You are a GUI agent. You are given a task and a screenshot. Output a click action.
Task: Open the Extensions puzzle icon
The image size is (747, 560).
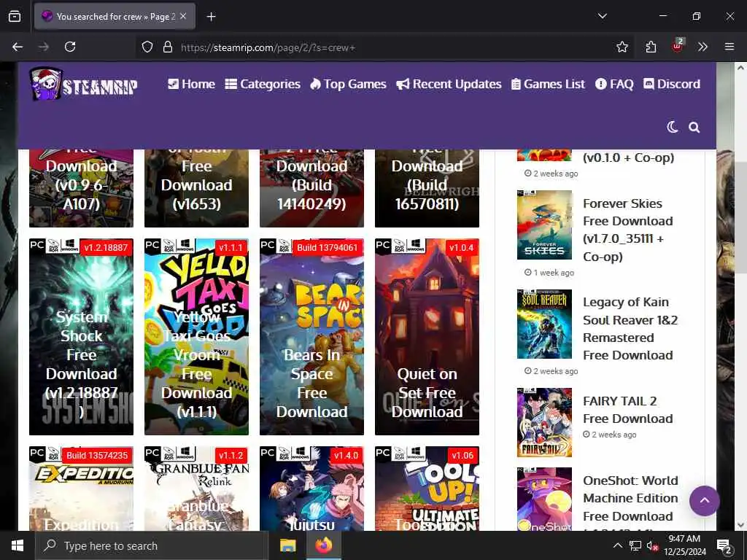651,47
